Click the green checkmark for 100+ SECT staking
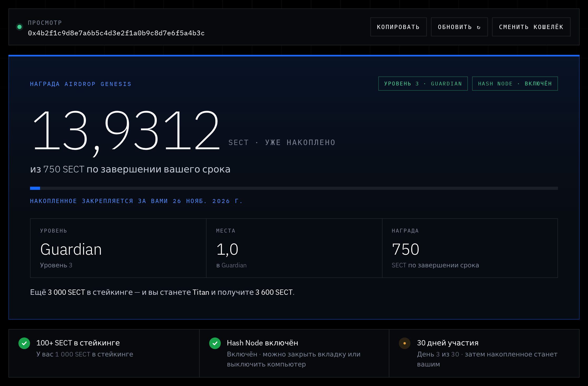588x386 pixels. tap(24, 343)
